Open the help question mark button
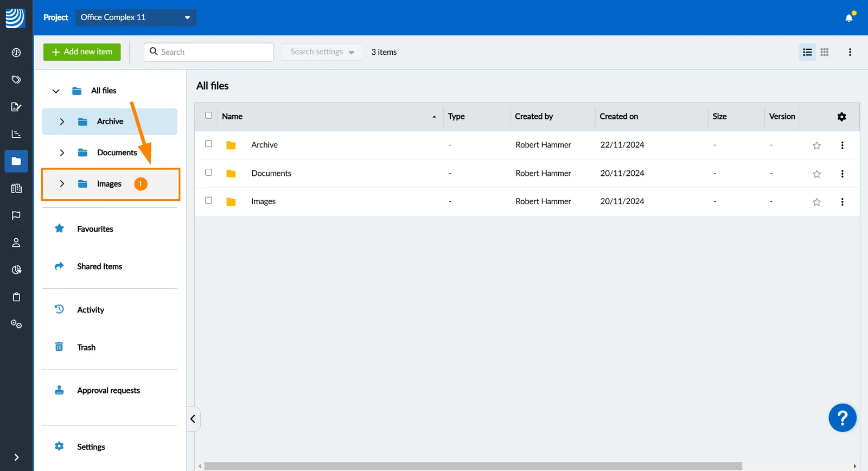This screenshot has width=868, height=471. [843, 418]
